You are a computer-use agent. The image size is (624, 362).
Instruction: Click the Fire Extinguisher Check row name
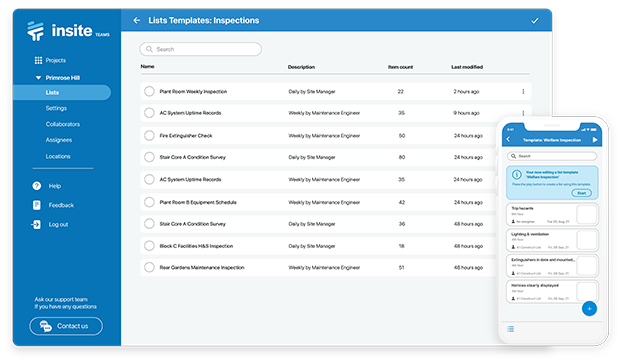click(x=186, y=136)
